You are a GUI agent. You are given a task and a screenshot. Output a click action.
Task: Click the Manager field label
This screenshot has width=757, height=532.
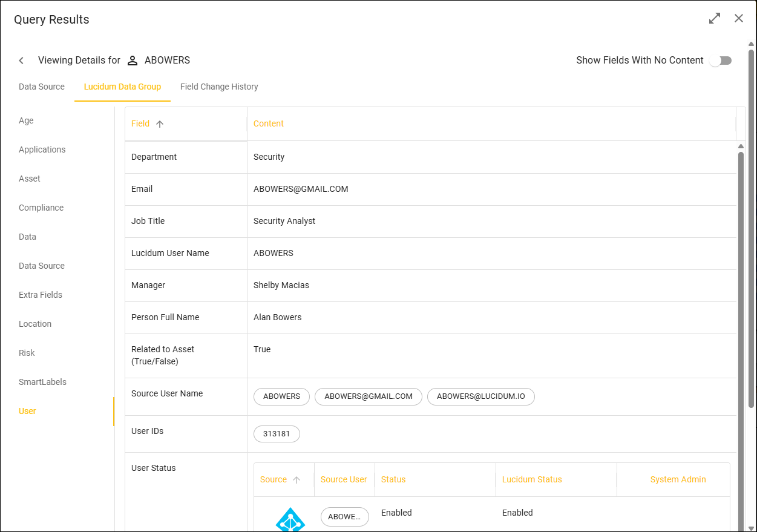tap(148, 285)
